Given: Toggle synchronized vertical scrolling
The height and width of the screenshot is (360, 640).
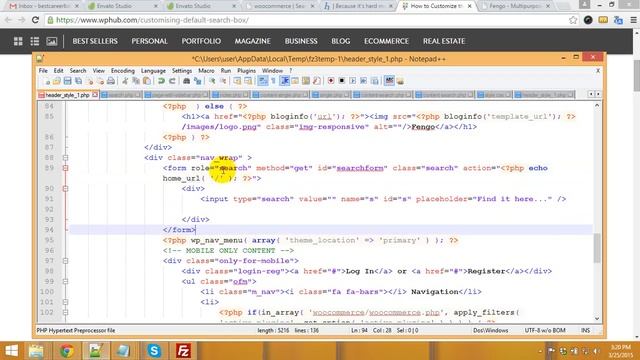Looking at the screenshot, I should [238, 81].
